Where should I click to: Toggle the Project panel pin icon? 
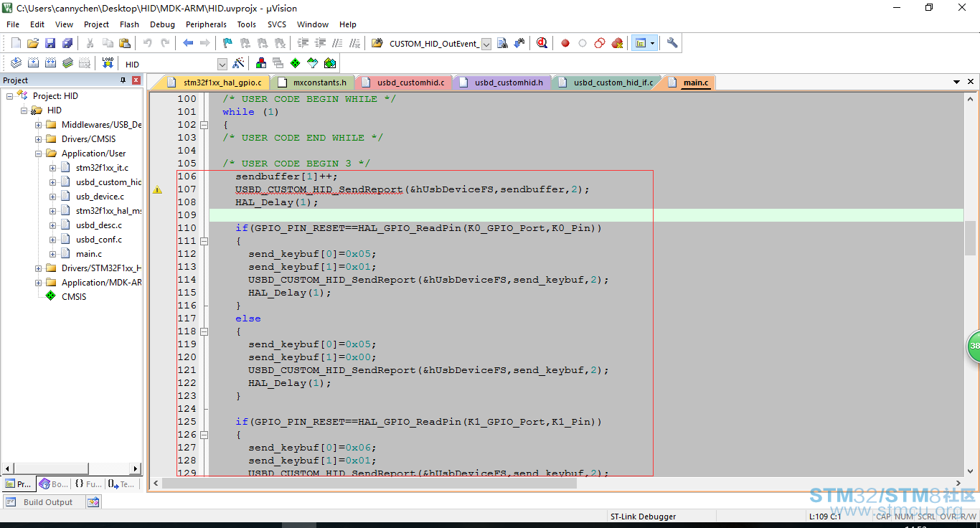[123, 80]
